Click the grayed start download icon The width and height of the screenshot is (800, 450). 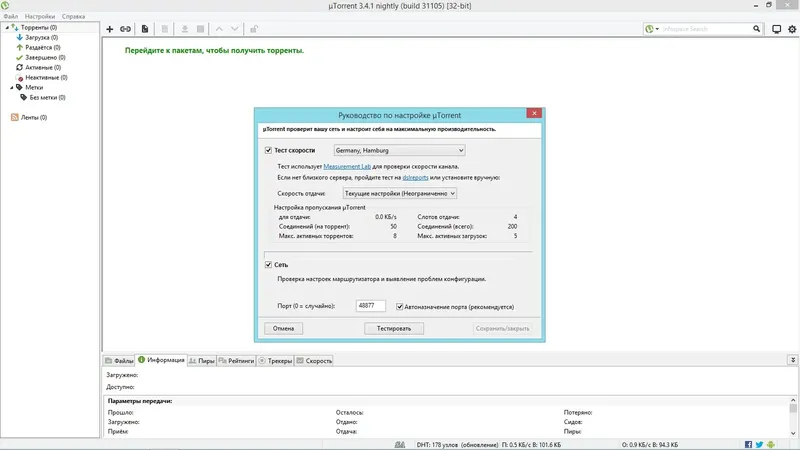(185, 29)
